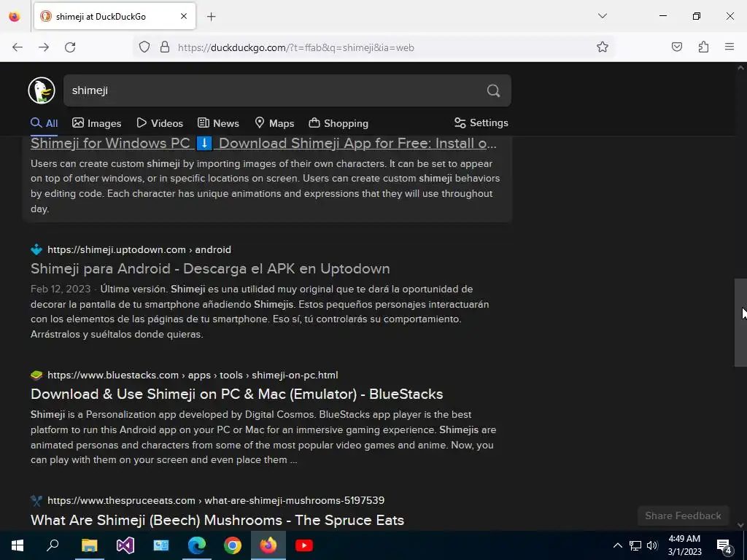Open the taskbar app between Visual Studio and Edge
The height and width of the screenshot is (560, 747).
161,545
